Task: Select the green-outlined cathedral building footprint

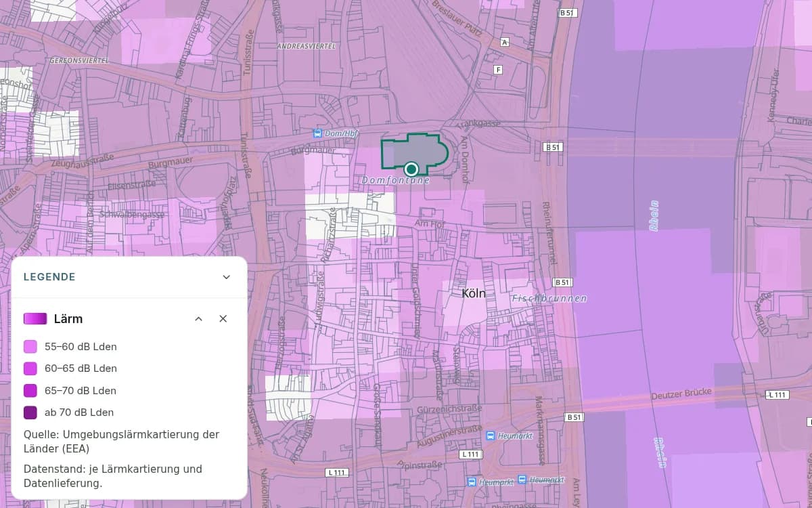Action: click(414, 152)
